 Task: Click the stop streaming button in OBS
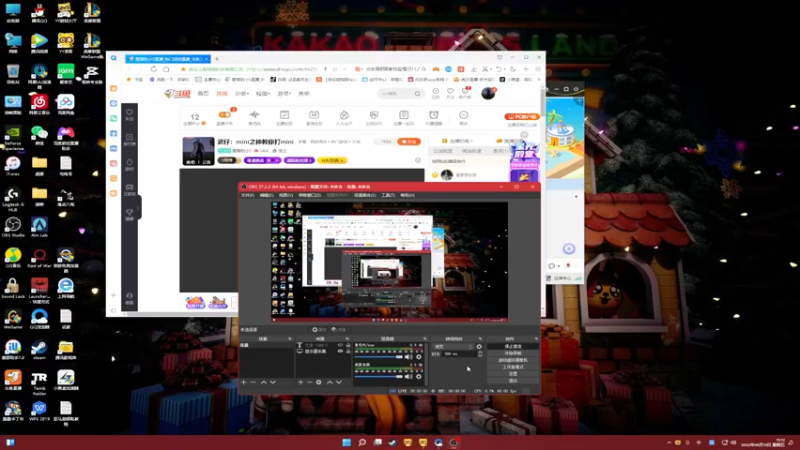point(513,346)
